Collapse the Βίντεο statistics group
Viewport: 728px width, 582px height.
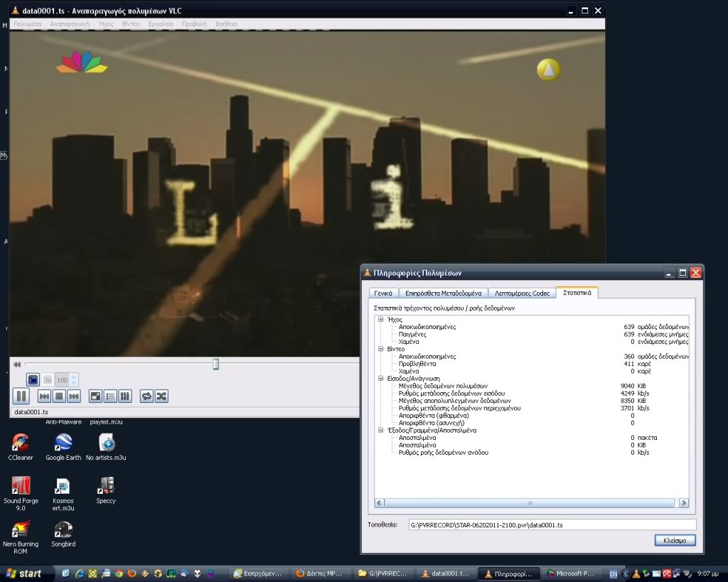(x=381, y=349)
